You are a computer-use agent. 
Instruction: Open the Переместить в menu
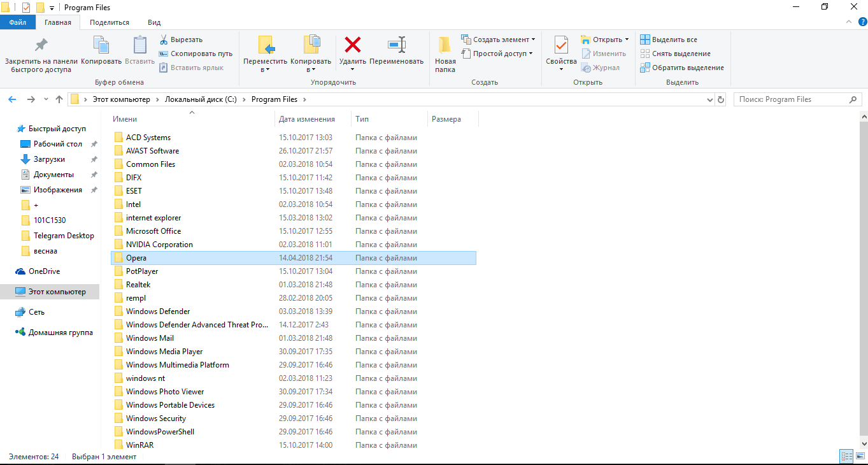click(266, 54)
